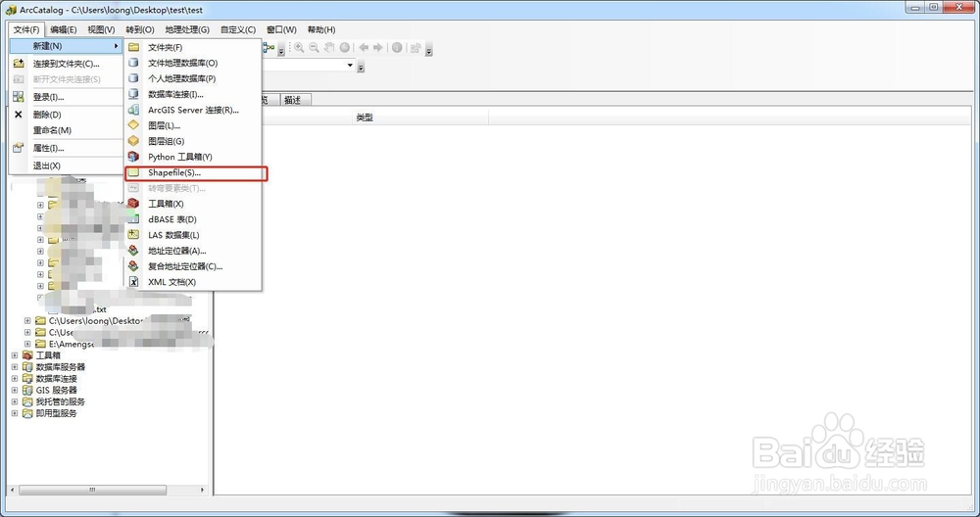Open the 转到(O) menu

(x=139, y=29)
